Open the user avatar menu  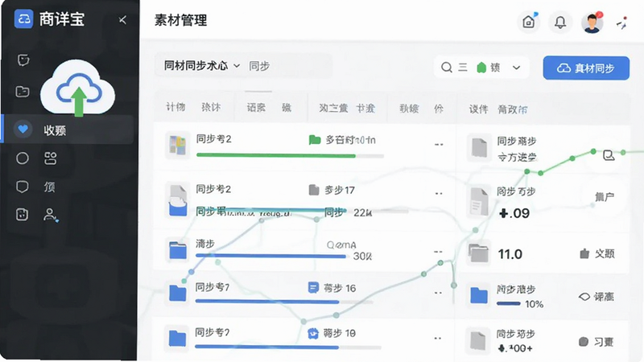(592, 23)
